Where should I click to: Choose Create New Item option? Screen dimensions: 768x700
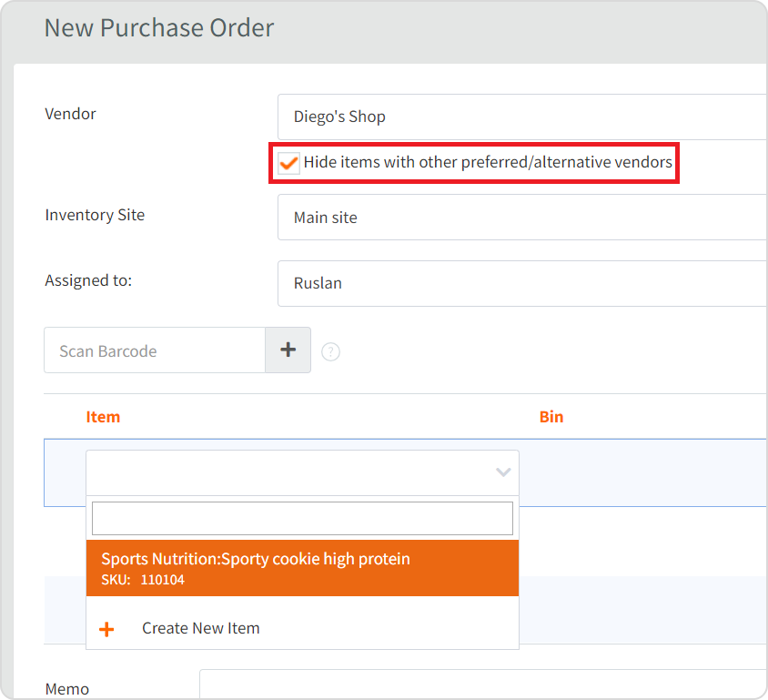302,628
